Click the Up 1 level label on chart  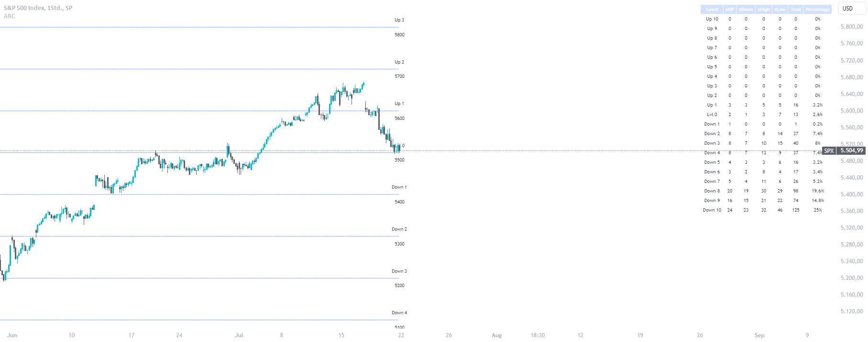click(399, 103)
